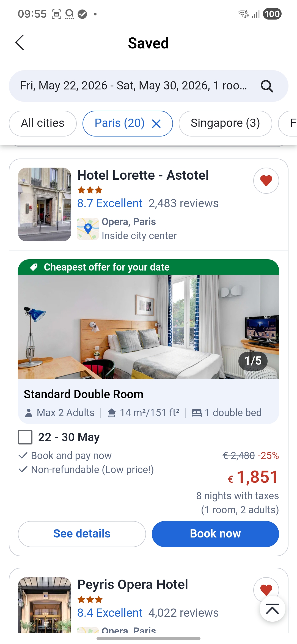Screen dimensions: 297x644
Task: Remove the Paris filter with X
Action: tap(156, 124)
